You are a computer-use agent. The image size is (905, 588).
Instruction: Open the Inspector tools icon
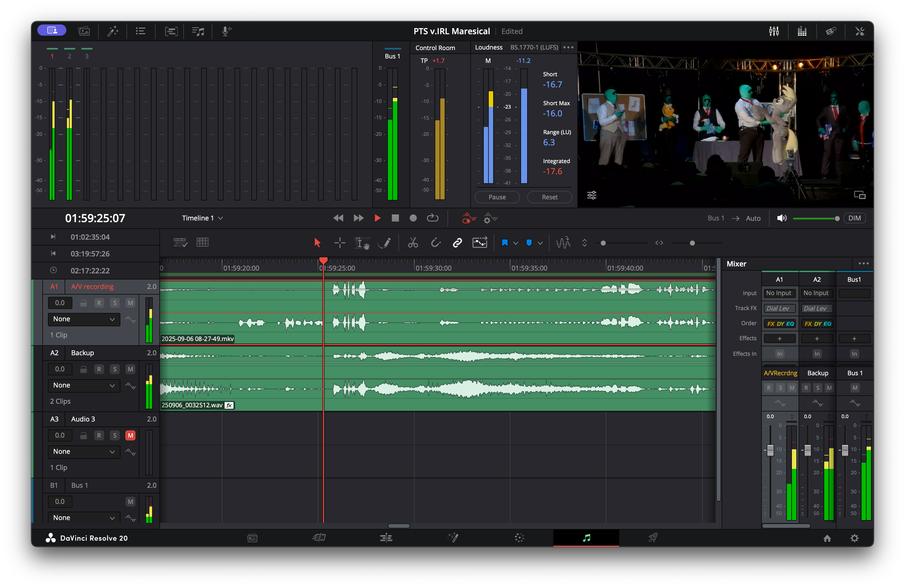click(860, 31)
